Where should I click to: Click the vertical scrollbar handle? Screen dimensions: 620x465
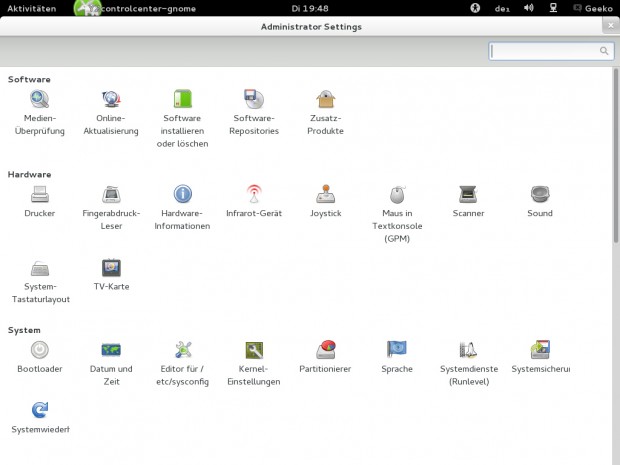pos(616,156)
